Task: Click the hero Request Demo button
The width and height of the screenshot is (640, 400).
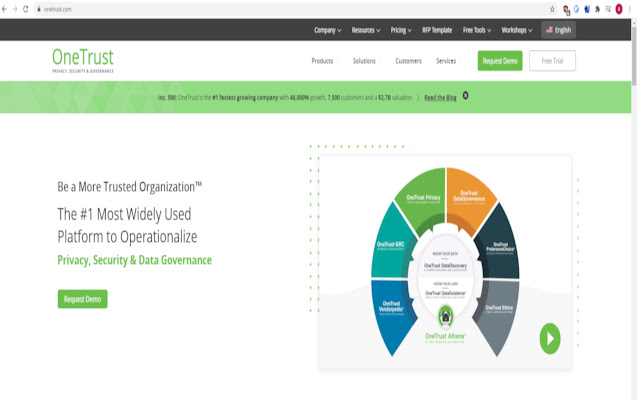Action: (82, 299)
